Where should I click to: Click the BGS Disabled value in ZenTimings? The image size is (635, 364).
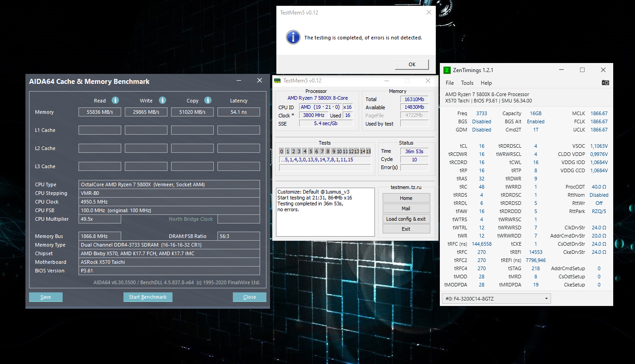[x=482, y=121]
